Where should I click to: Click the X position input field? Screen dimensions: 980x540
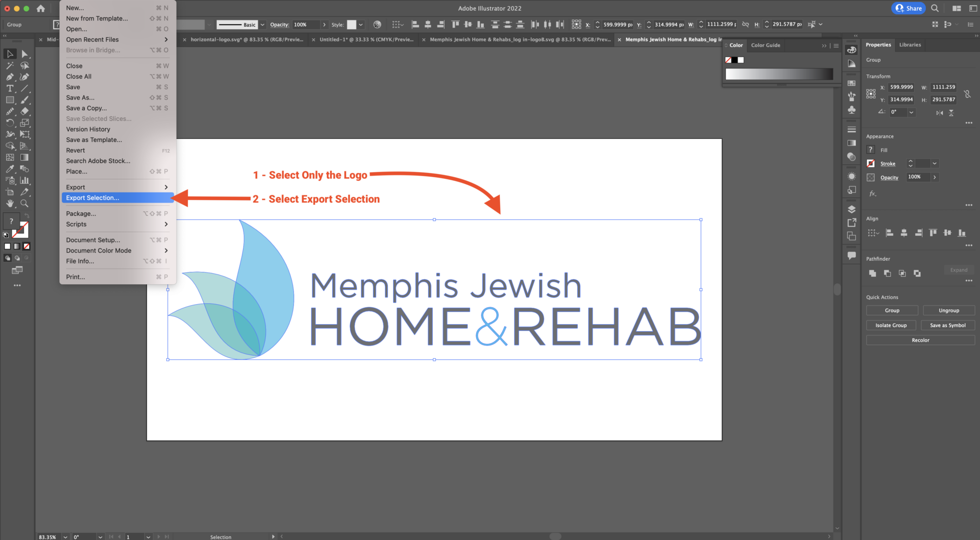point(901,87)
